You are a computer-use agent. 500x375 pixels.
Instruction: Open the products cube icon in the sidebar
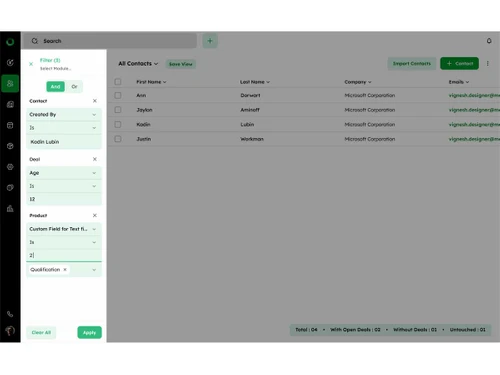pos(10,146)
